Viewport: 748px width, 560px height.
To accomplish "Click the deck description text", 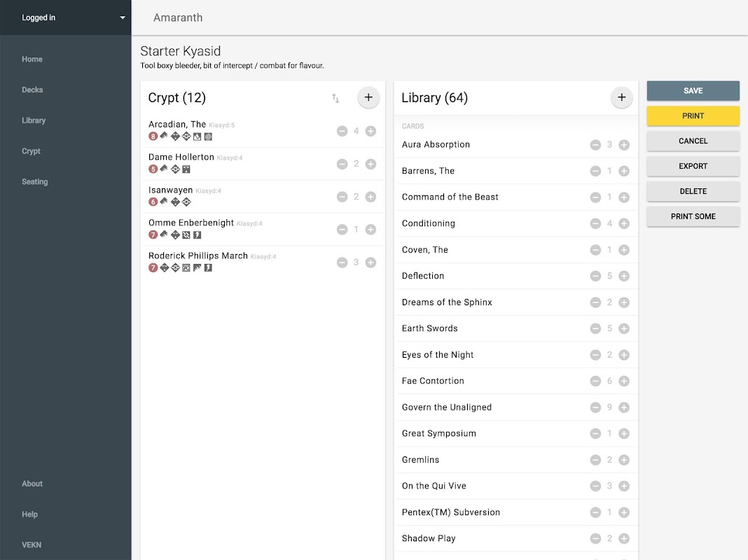I will (232, 66).
